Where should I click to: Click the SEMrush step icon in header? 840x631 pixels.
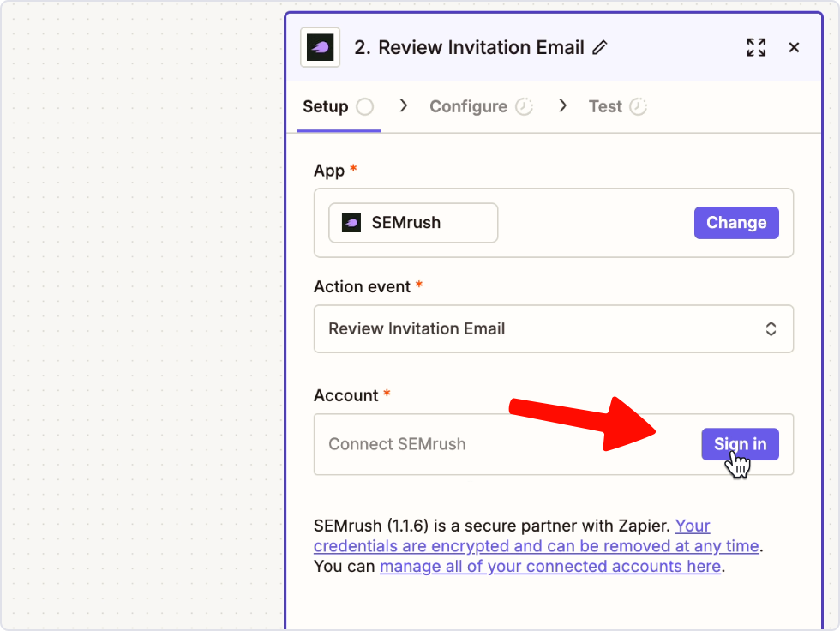(x=320, y=48)
